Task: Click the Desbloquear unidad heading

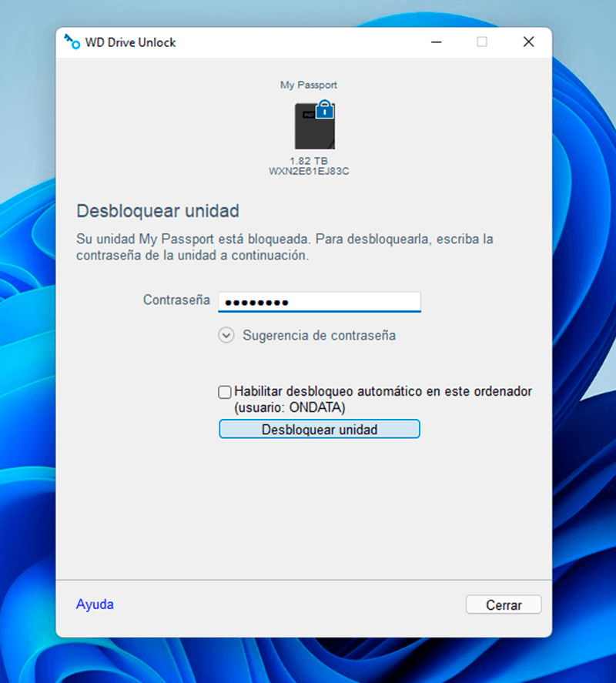Action: tap(158, 211)
